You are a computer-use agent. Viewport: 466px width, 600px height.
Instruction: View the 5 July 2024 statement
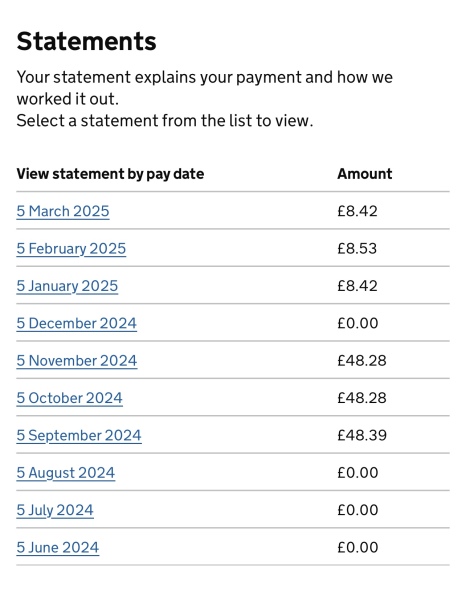coord(55,510)
